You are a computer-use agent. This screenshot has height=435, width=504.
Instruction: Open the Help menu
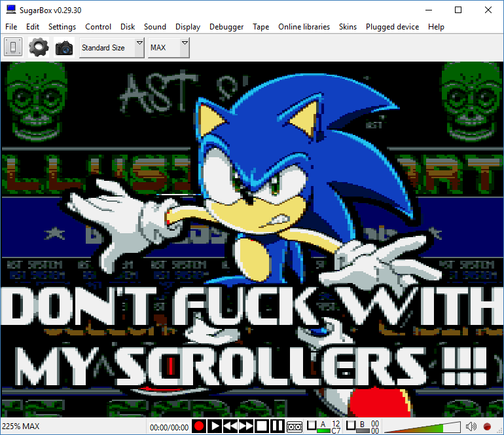click(x=436, y=27)
